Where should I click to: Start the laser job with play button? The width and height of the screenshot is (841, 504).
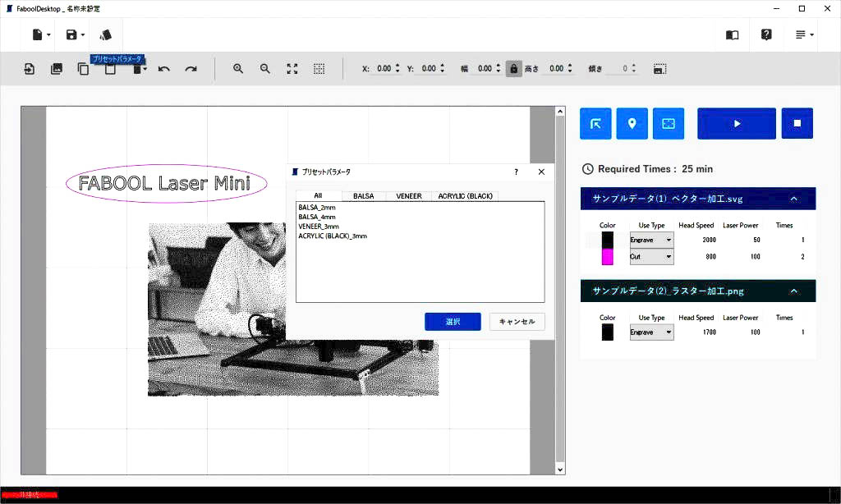pyautogui.click(x=737, y=123)
